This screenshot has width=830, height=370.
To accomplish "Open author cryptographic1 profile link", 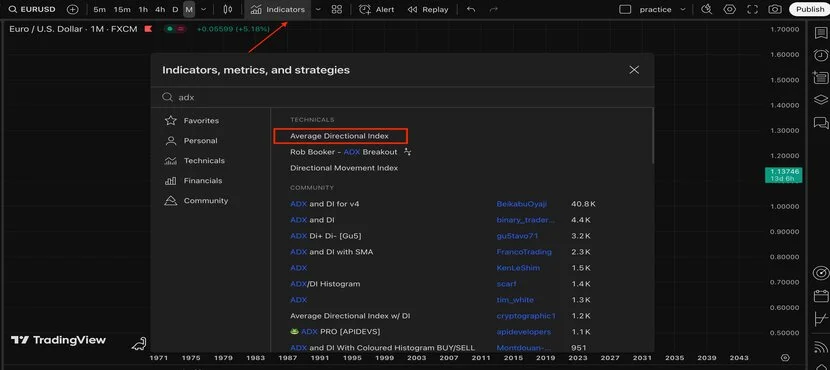I will tap(526, 316).
